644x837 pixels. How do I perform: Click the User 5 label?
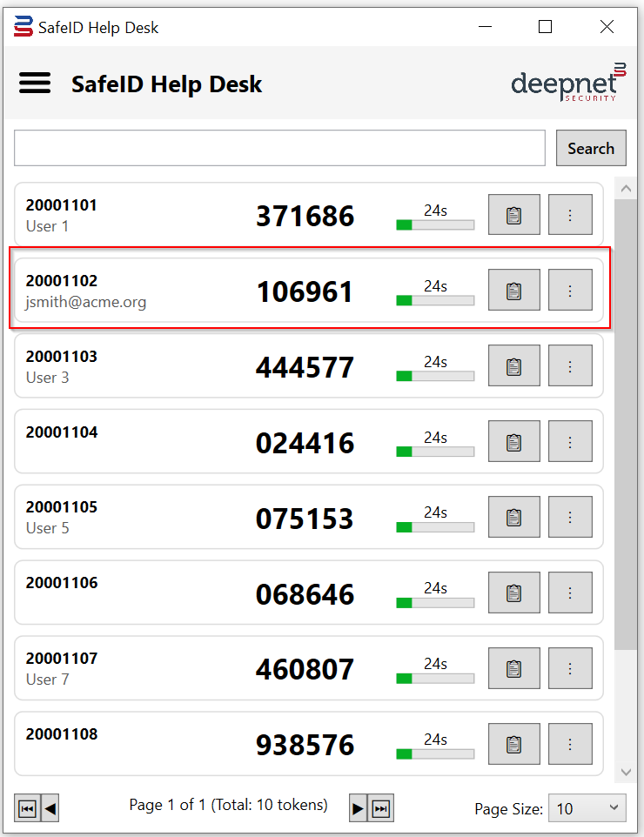click(x=48, y=528)
